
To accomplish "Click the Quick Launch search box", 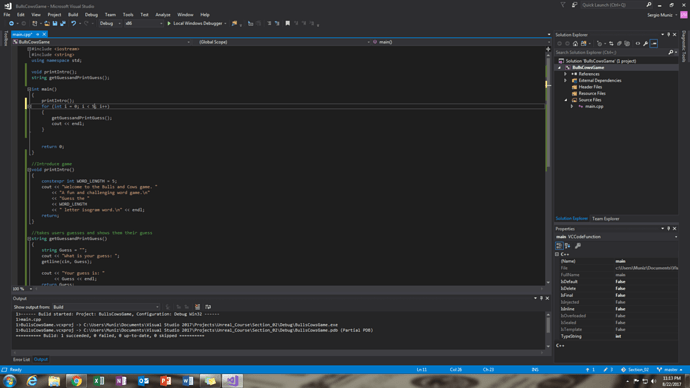I will (x=616, y=5).
